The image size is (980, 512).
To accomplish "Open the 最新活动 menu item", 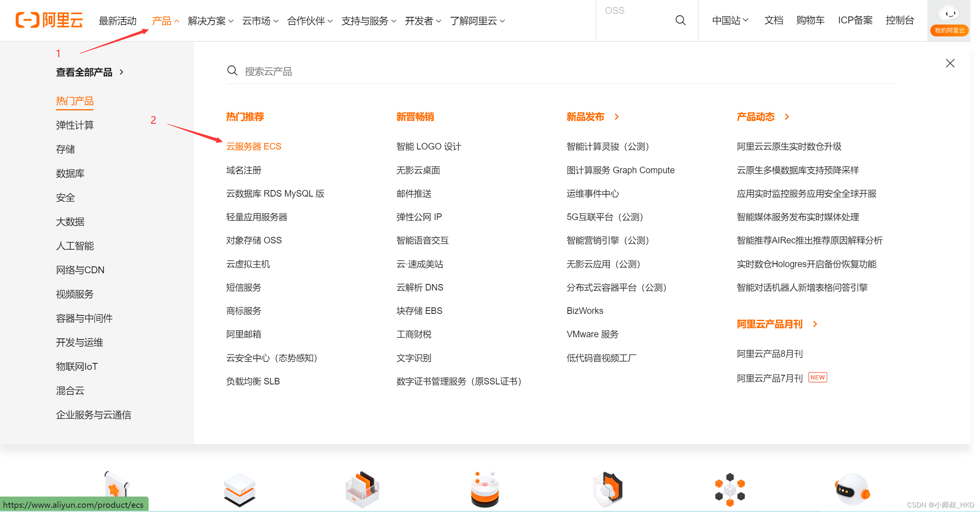I will point(118,21).
